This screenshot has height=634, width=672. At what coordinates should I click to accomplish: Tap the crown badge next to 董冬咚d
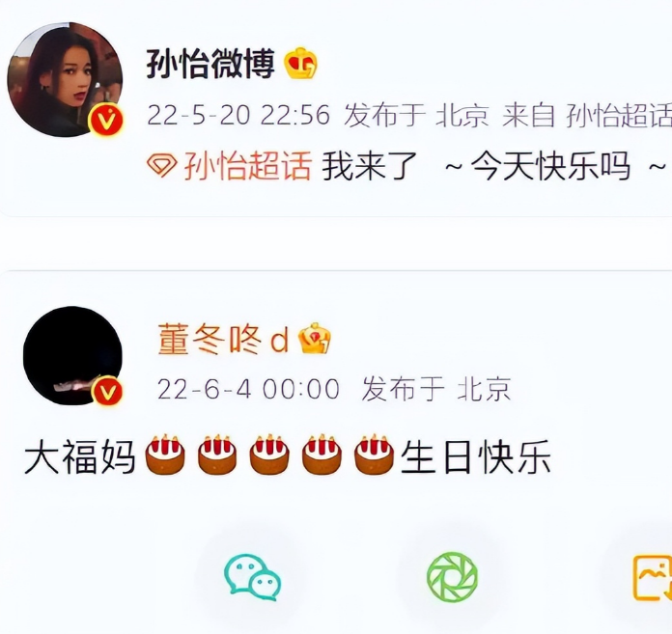tap(315, 338)
